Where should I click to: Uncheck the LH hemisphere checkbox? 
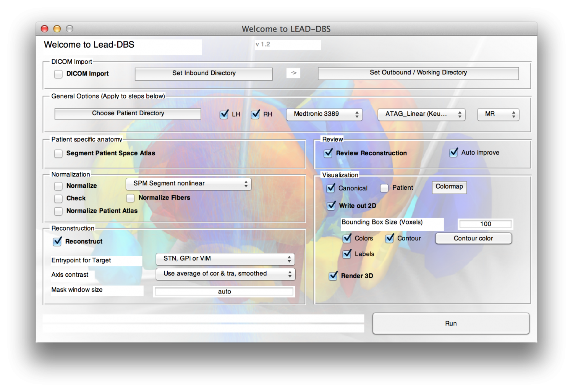point(224,115)
